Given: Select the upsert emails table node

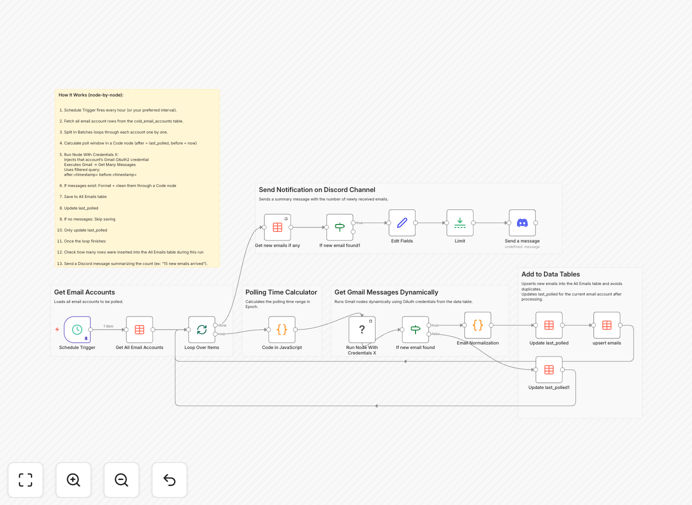Looking at the screenshot, I should 607,325.
